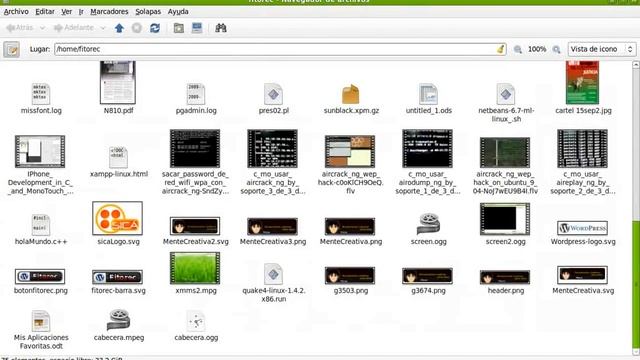Select the cartel 15sep2.jpg thumbnail

582,83
